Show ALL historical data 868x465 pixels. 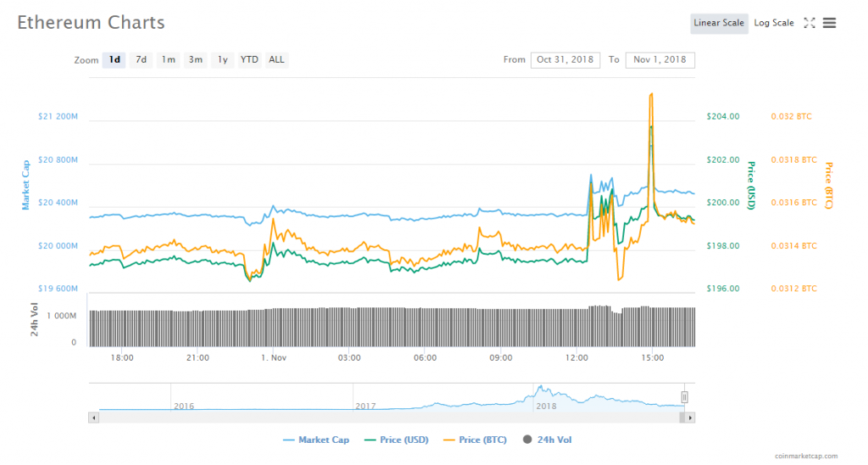coord(276,59)
